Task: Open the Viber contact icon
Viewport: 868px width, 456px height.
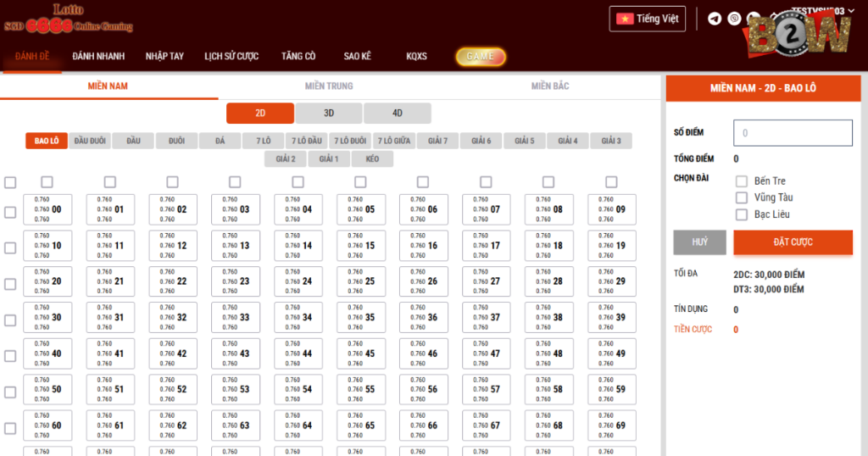Action: tap(734, 19)
